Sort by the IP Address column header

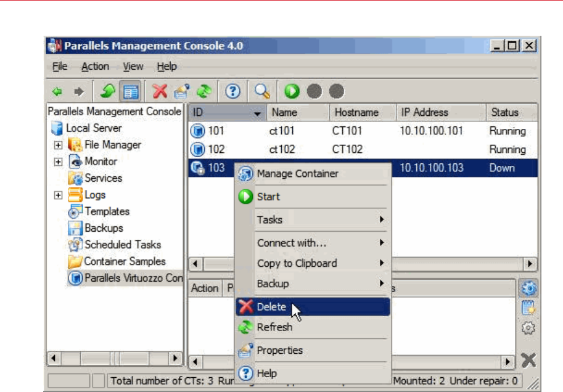[x=441, y=113]
